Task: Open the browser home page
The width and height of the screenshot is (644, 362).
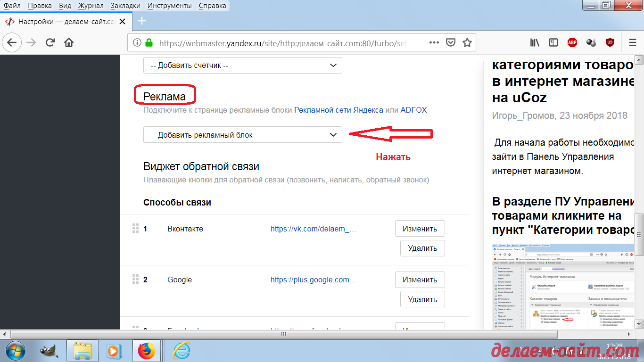Action: [x=69, y=42]
